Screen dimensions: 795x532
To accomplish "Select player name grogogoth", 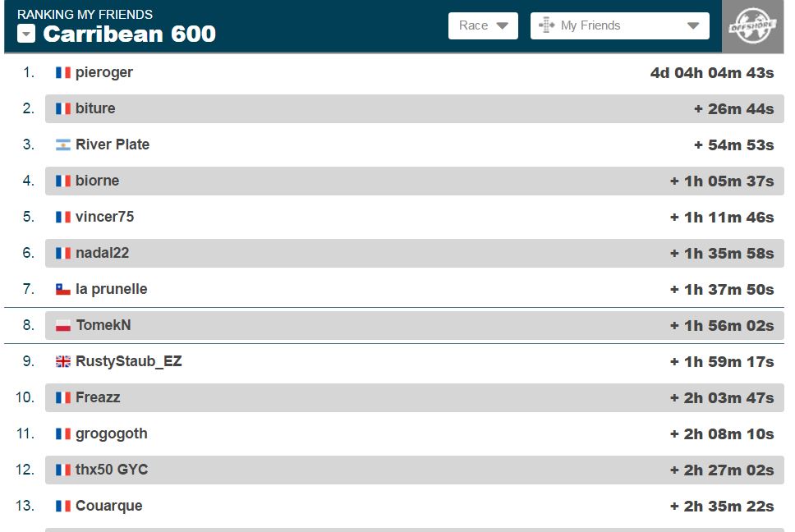I will (112, 434).
